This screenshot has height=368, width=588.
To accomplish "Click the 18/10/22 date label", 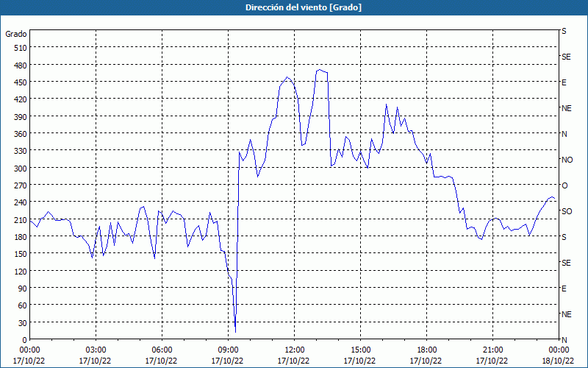I will [x=558, y=361].
